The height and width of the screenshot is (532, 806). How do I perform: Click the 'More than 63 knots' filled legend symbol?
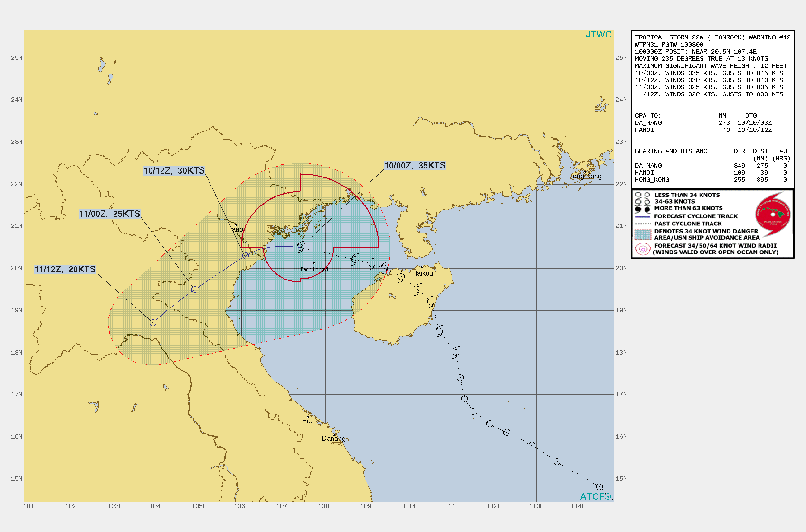[643, 209]
